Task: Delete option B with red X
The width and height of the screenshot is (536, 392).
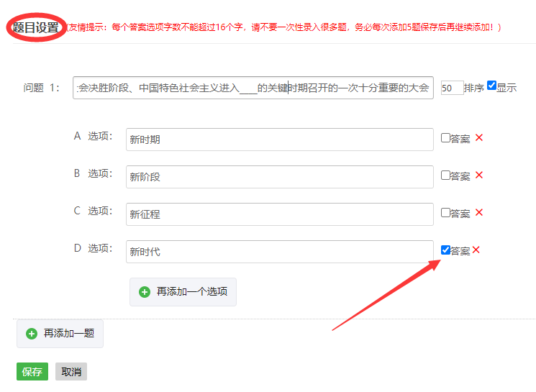Action: pyautogui.click(x=479, y=176)
